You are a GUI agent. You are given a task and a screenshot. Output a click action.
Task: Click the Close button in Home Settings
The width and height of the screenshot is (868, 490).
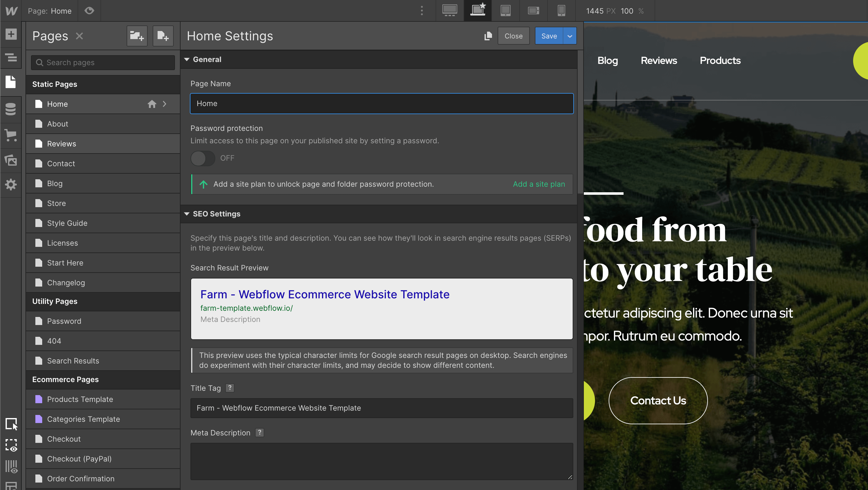(513, 36)
